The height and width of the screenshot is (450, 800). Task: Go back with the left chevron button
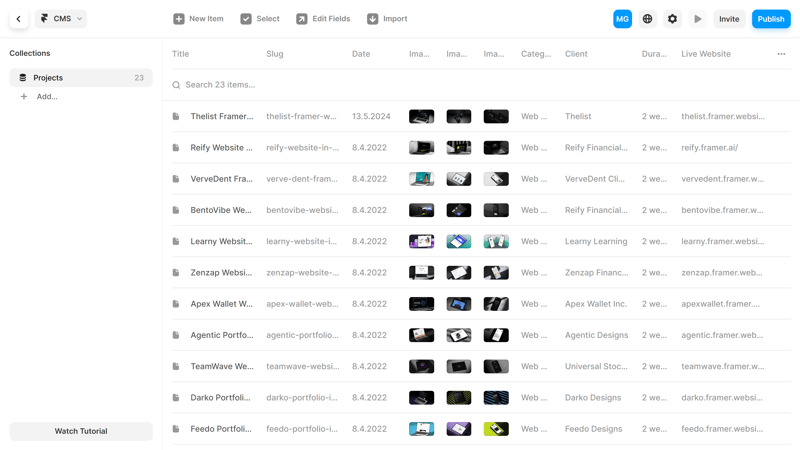(19, 19)
